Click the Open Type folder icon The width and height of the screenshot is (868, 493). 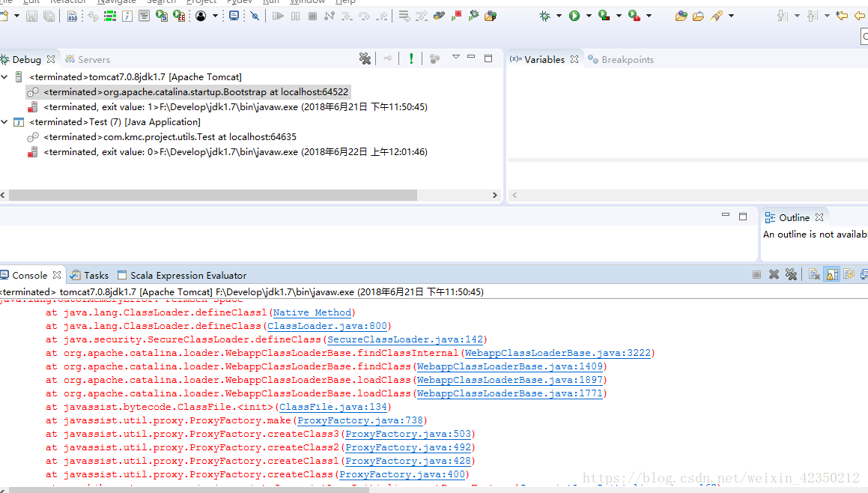[681, 16]
